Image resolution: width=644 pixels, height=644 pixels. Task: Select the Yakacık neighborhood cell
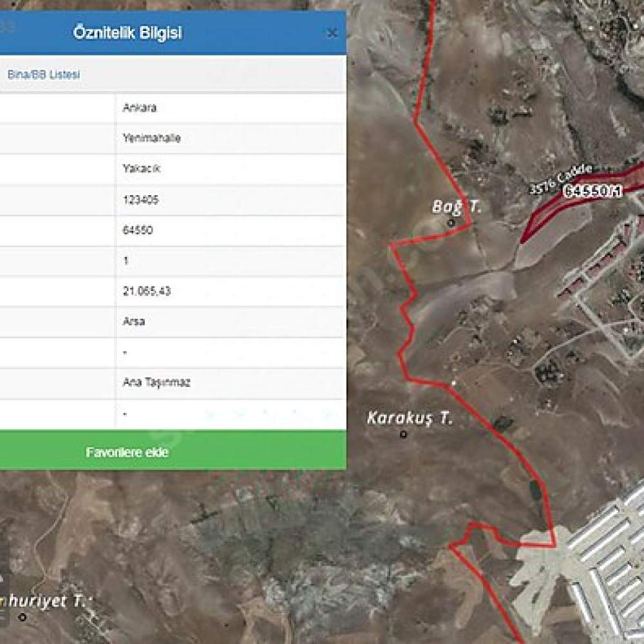pyautogui.click(x=231, y=169)
